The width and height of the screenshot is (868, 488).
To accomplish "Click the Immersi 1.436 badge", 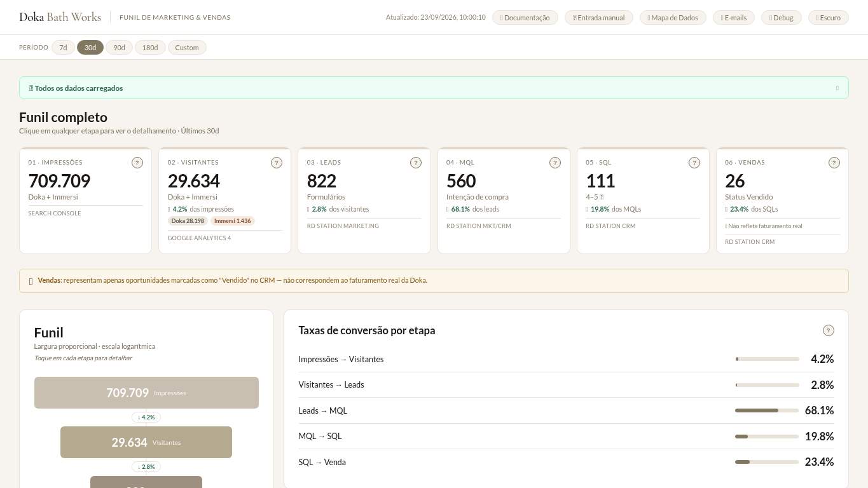I will (233, 221).
